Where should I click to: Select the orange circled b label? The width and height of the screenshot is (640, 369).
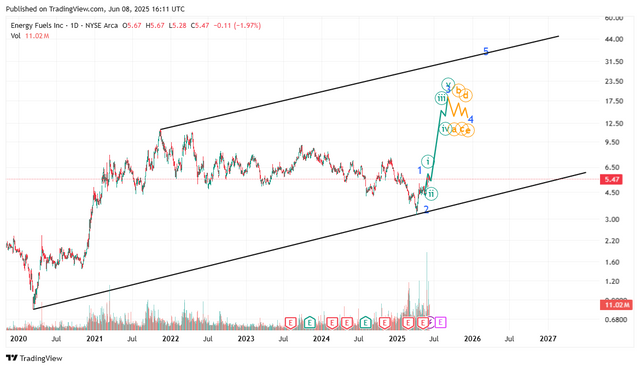tap(458, 90)
